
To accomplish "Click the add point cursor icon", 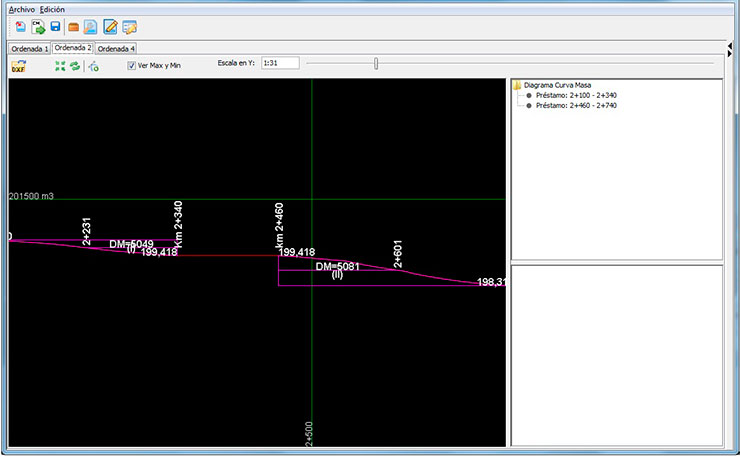I will pyautogui.click(x=94, y=67).
